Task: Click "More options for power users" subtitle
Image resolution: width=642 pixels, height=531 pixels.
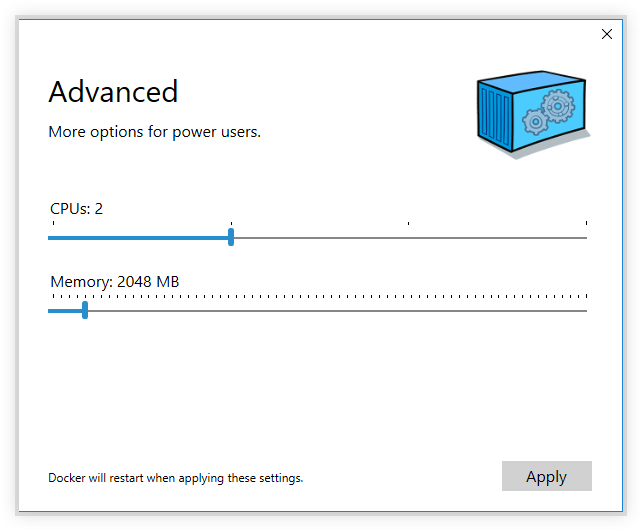Action: coord(155,132)
